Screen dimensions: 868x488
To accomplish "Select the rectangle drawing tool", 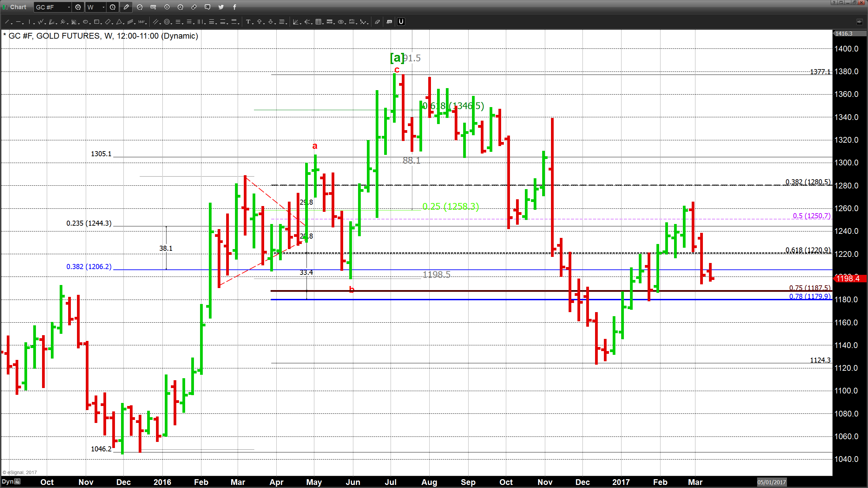I will [97, 22].
